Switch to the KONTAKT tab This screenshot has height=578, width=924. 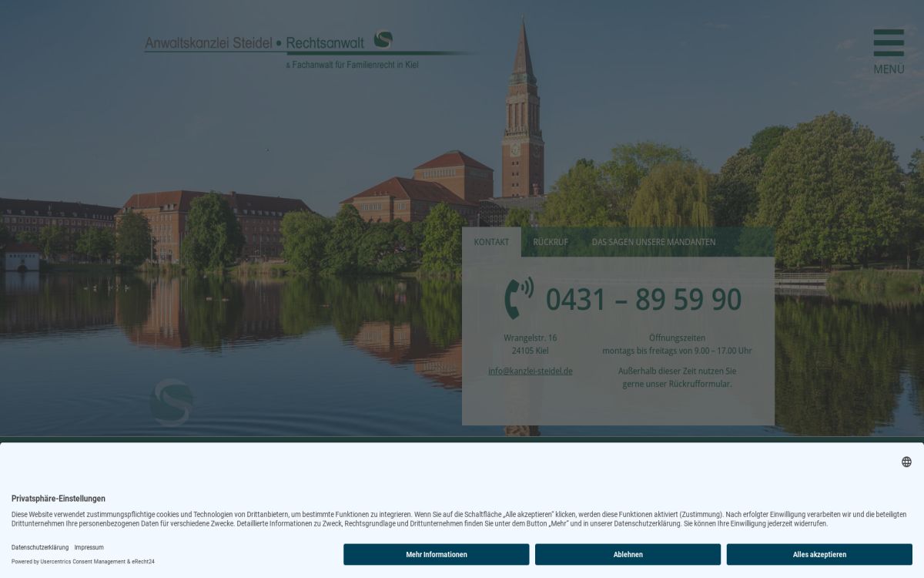point(491,242)
